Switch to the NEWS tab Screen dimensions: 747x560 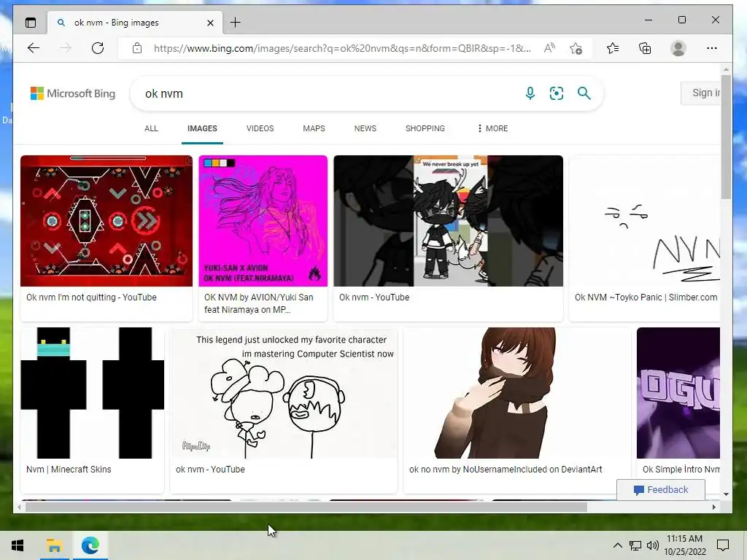(365, 128)
